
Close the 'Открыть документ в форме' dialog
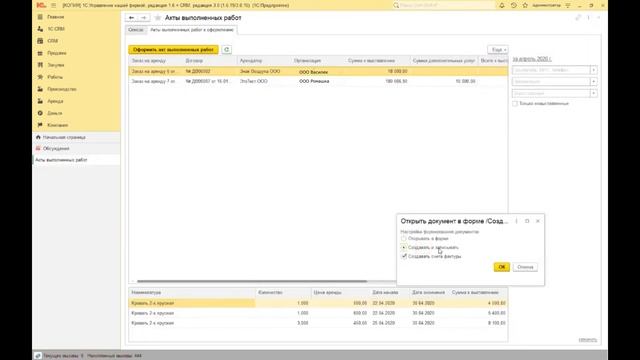pos(538,221)
